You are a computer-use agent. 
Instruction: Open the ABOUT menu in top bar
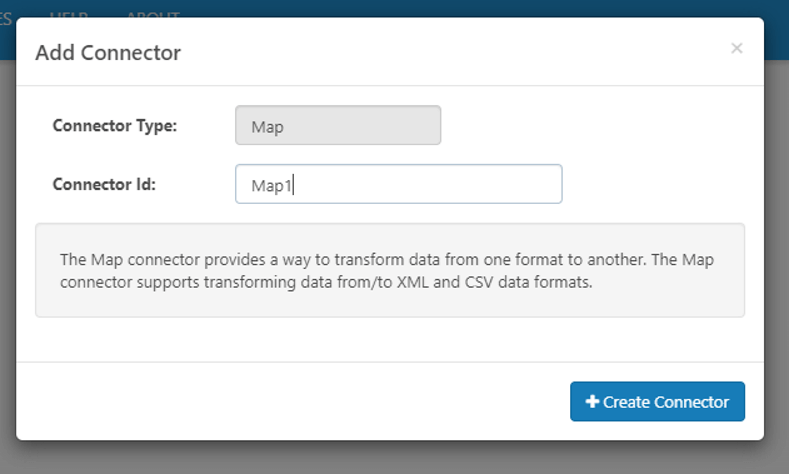(x=153, y=15)
